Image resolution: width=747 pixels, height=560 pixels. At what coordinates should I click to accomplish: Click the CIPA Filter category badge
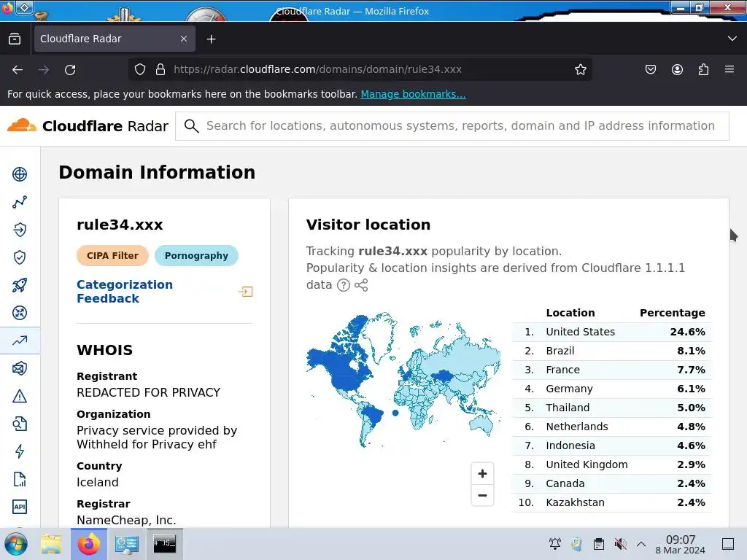pos(112,256)
